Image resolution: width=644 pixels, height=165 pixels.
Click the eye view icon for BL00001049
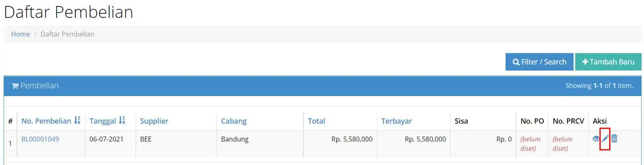[x=596, y=139]
